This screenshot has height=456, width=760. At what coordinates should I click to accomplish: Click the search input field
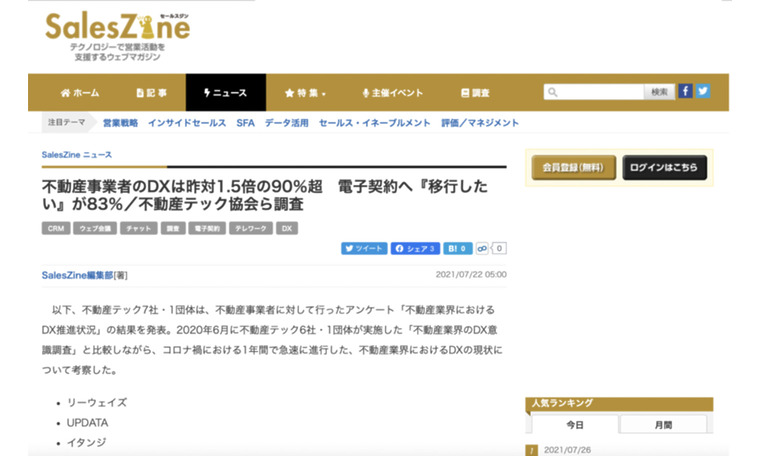(594, 92)
